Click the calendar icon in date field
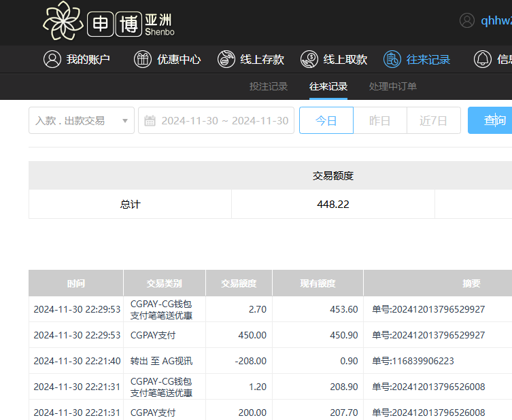 point(150,121)
